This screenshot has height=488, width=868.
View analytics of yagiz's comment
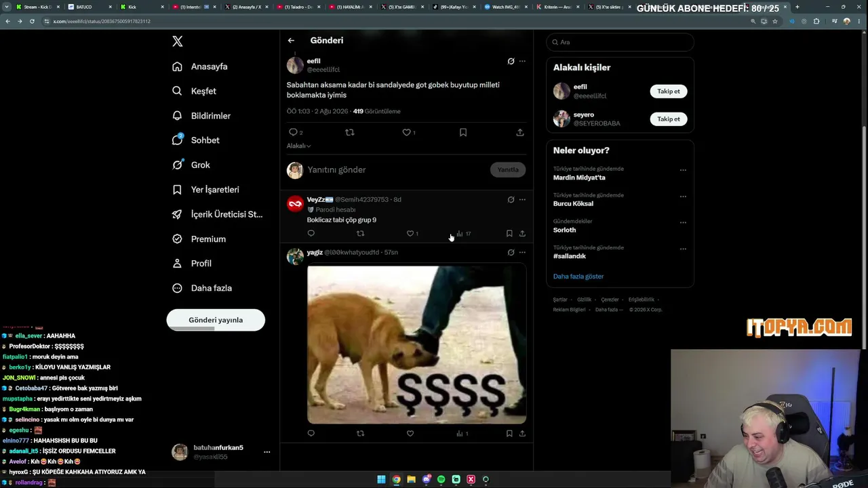[462, 433]
